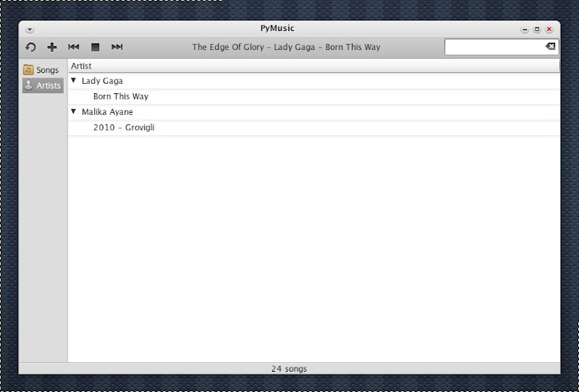The height and width of the screenshot is (392, 579).
Task: Click the PyMusic title bar text
Action: click(277, 28)
